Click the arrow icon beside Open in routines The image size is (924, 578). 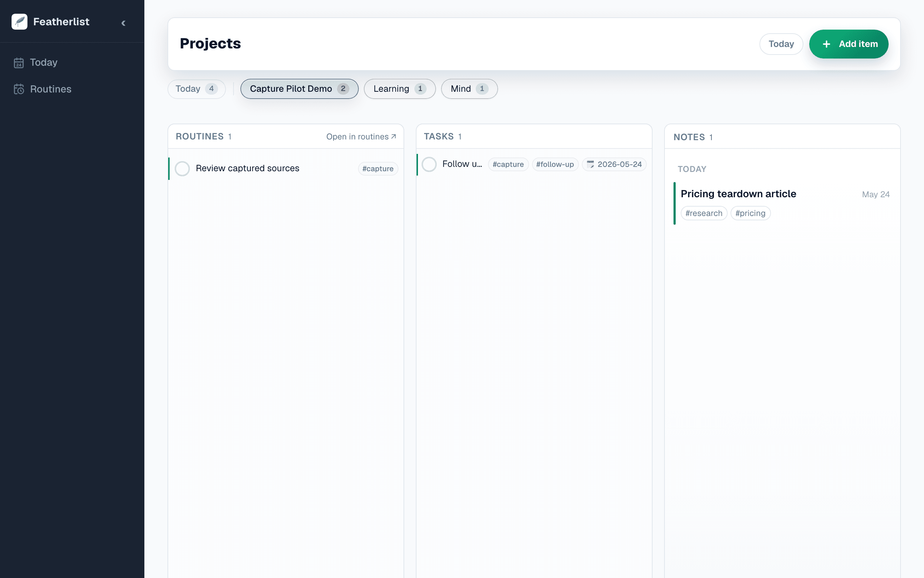(x=394, y=137)
